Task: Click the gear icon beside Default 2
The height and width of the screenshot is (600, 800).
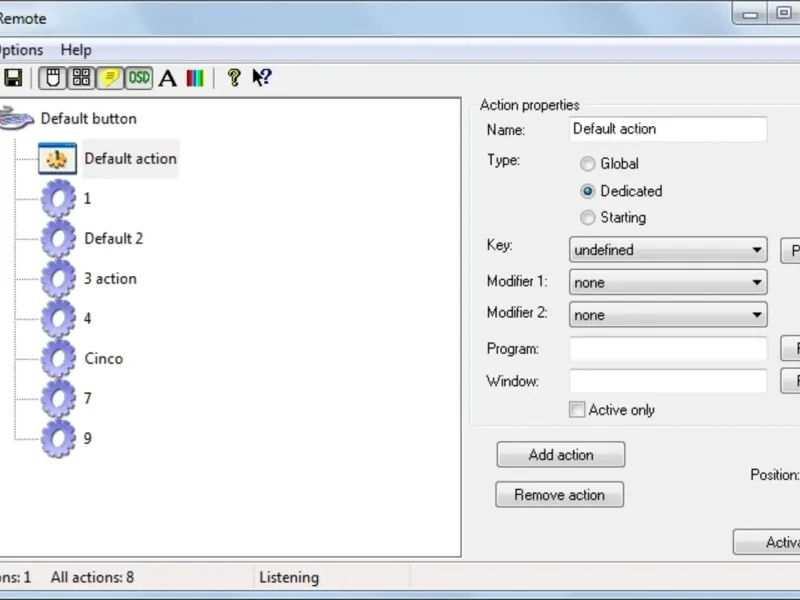Action: click(x=58, y=238)
